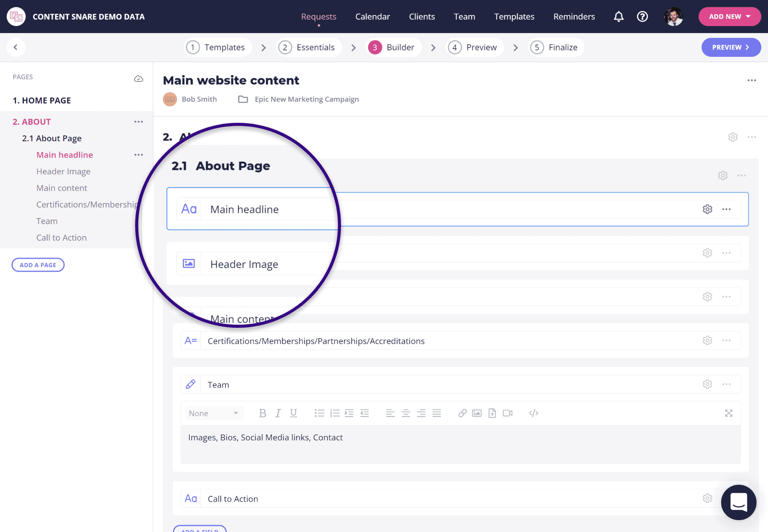This screenshot has height=532, width=768.
Task: Go to the Templates menu in top navigation
Action: click(514, 17)
